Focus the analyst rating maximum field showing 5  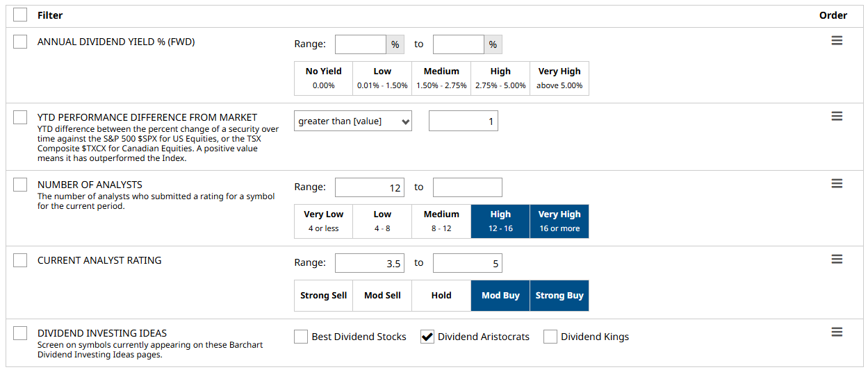[x=468, y=263]
